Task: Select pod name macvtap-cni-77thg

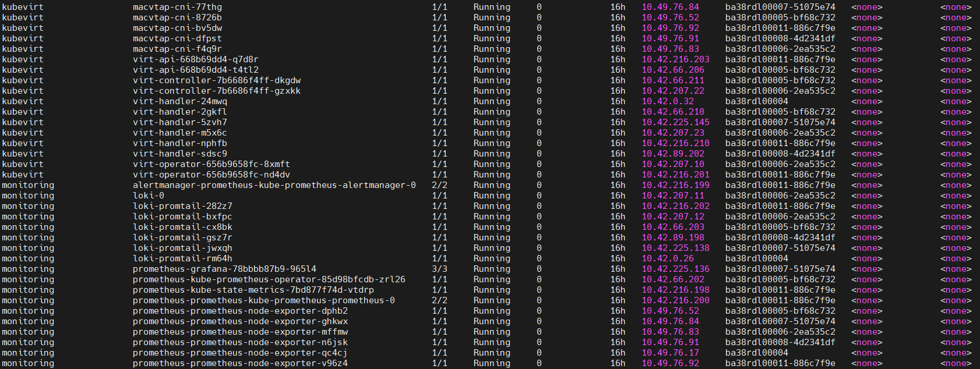Action: 177,7
